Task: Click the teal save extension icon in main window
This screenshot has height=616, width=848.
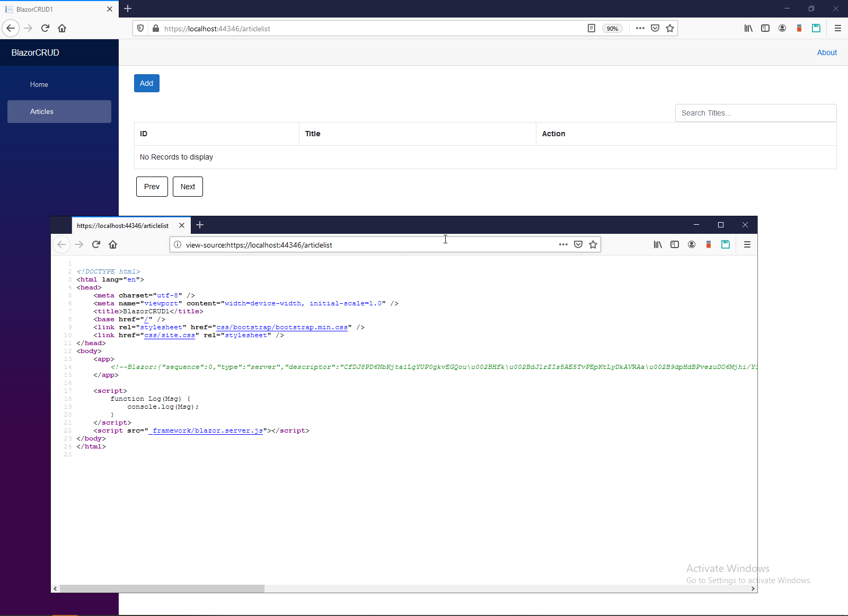Action: [x=816, y=28]
